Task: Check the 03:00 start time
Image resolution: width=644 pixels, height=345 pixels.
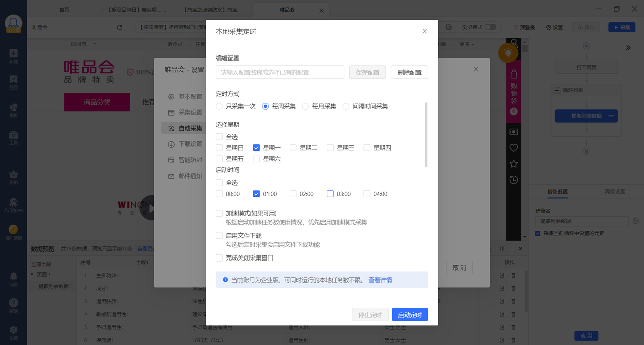Action: tap(330, 194)
